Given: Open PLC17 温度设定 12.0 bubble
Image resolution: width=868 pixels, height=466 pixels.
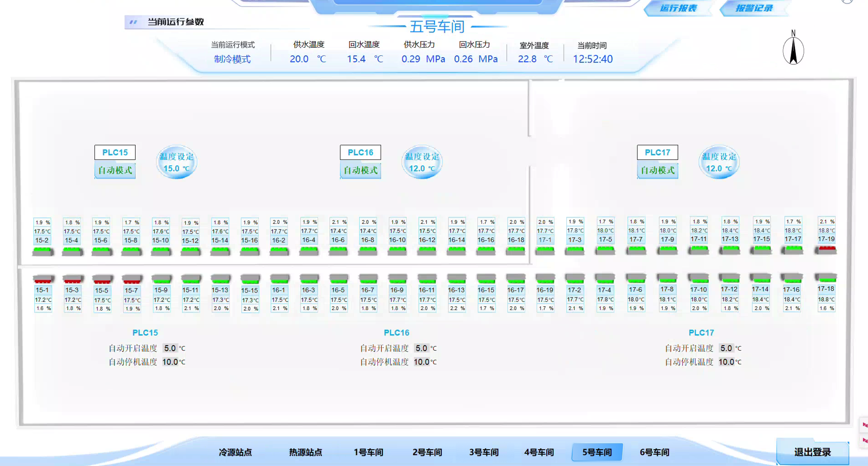Looking at the screenshot, I should tap(719, 162).
